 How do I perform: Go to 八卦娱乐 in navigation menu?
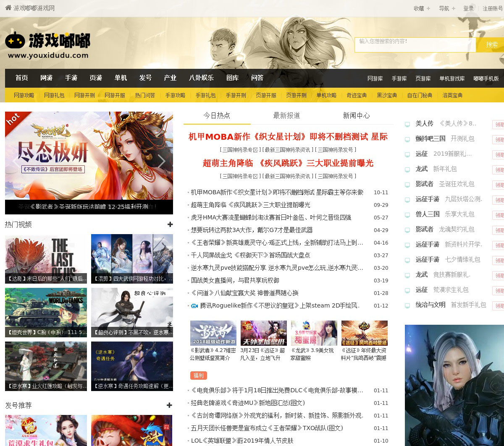coord(201,78)
